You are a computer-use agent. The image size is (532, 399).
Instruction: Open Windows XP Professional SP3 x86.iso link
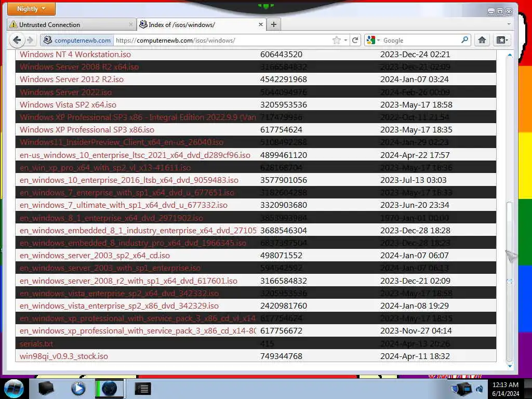click(x=87, y=129)
